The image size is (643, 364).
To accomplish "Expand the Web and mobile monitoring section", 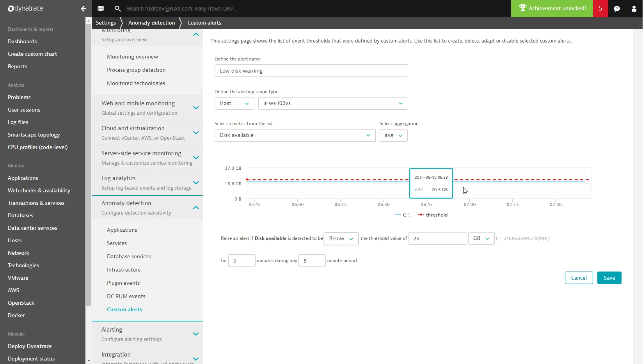I will (x=195, y=108).
